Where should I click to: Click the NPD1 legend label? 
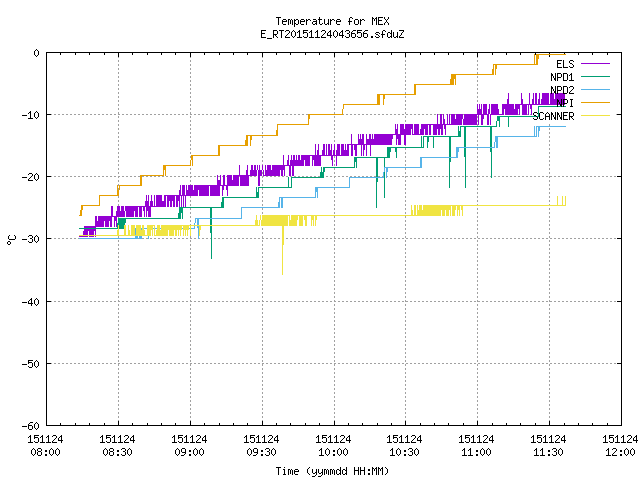[562, 77]
